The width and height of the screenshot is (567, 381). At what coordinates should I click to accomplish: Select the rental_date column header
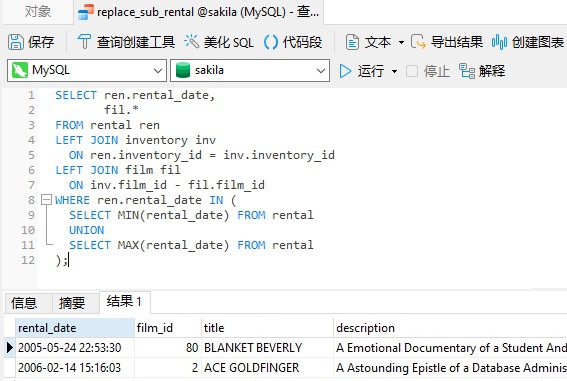(75, 328)
